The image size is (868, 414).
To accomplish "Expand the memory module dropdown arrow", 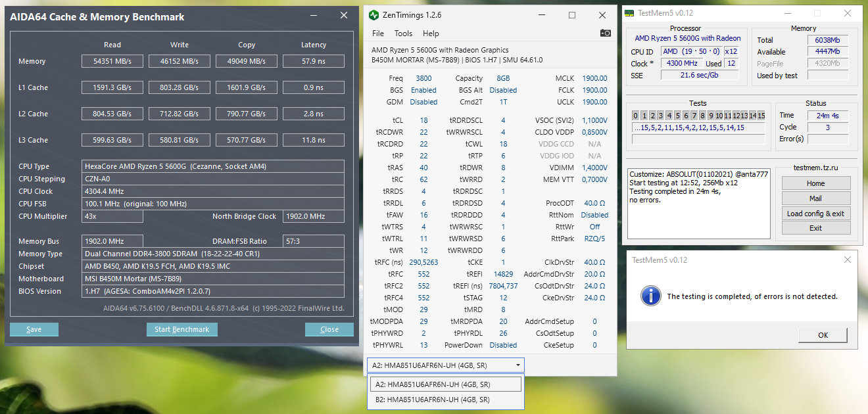I will coord(518,365).
